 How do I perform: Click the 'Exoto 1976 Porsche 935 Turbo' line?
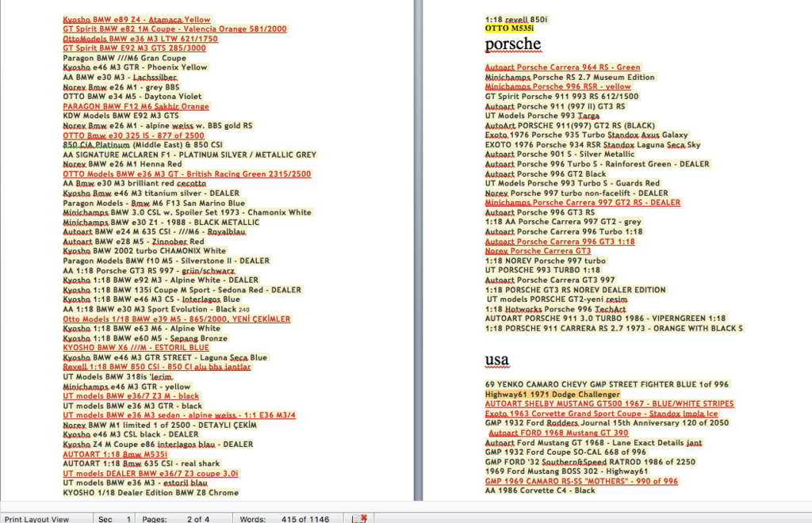click(x=586, y=135)
